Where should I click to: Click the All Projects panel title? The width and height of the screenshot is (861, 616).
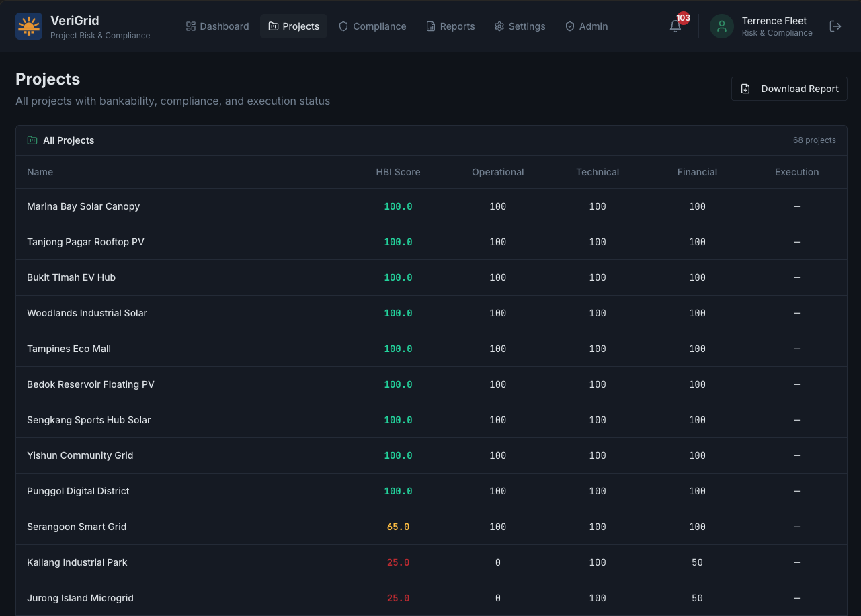(x=69, y=140)
